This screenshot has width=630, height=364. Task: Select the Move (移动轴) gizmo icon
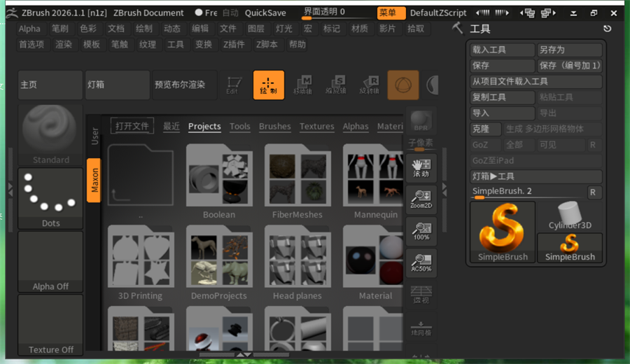pos(302,85)
